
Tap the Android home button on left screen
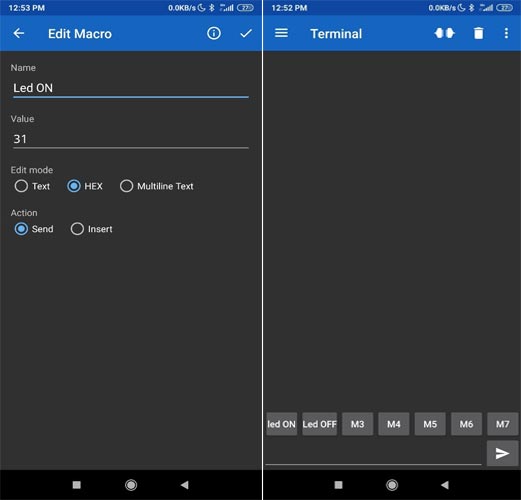point(131,485)
